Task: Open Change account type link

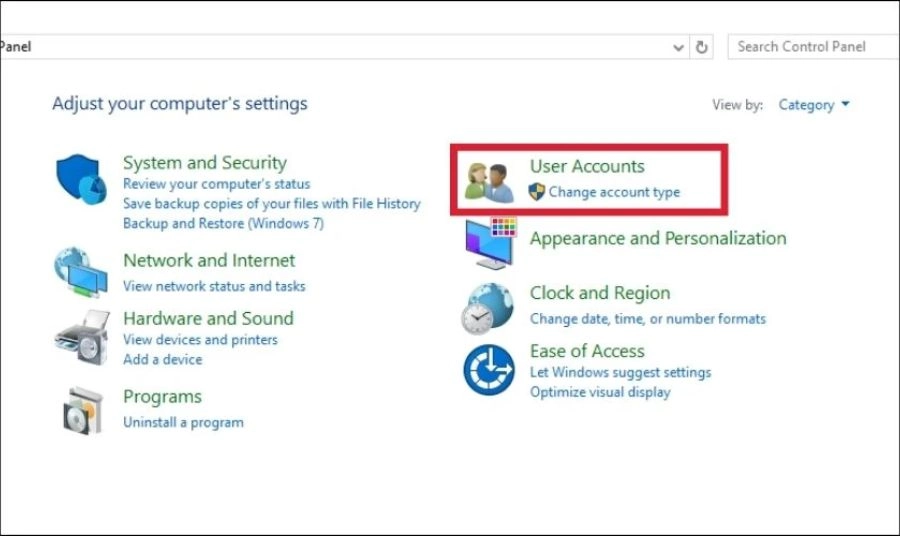Action: pyautogui.click(x=614, y=192)
